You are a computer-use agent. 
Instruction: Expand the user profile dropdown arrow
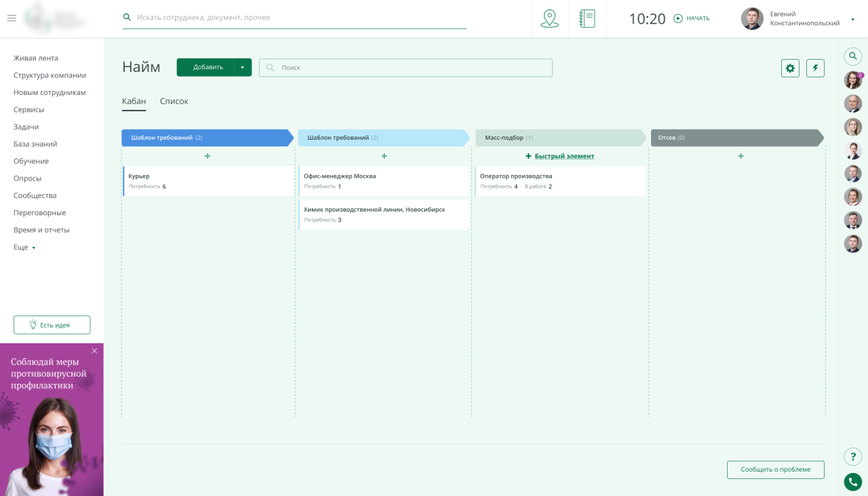pyautogui.click(x=853, y=19)
